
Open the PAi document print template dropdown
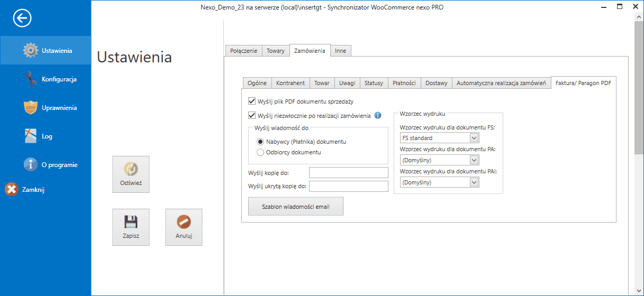474,182
